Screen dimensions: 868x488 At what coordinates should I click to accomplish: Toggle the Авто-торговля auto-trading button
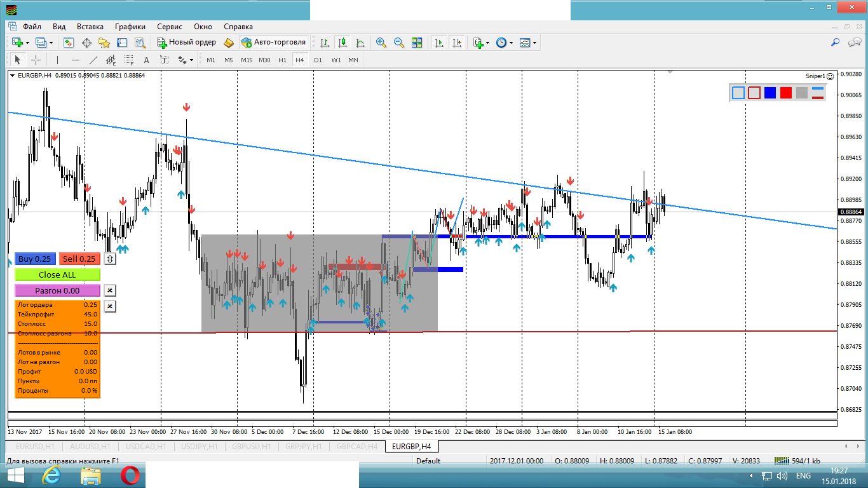pyautogui.click(x=274, y=43)
